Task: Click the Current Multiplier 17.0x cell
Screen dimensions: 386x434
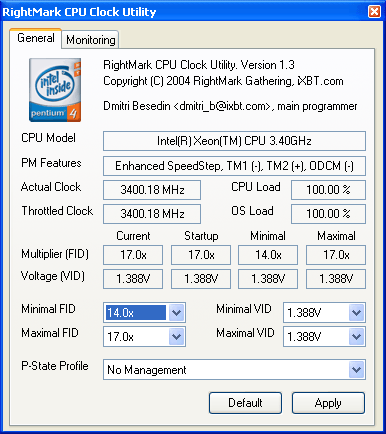Action: [133, 255]
